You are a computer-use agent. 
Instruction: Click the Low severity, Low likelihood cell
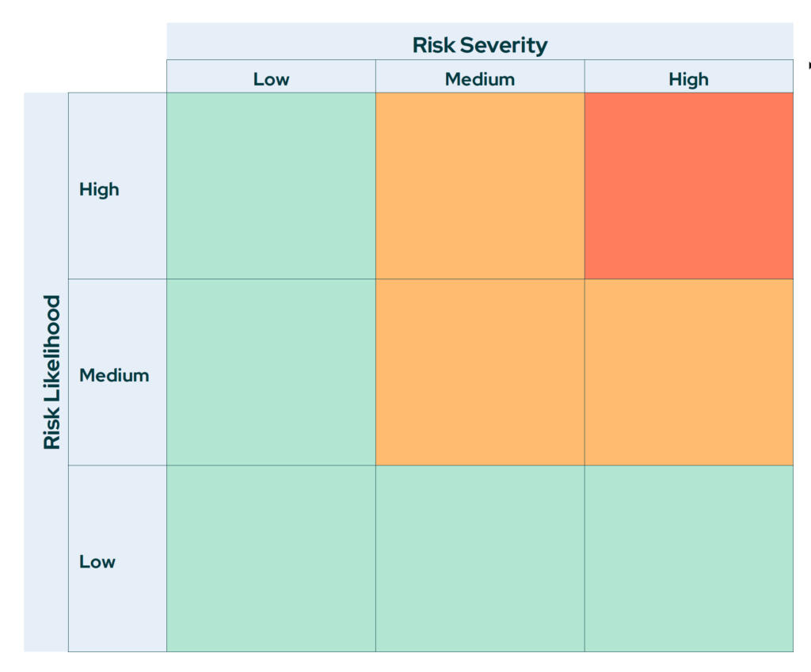coord(271,558)
